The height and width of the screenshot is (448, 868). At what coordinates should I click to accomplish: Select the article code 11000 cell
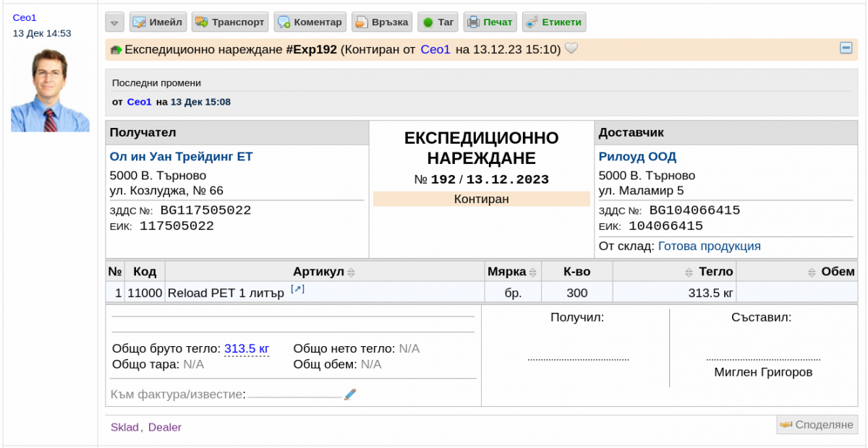tap(145, 293)
